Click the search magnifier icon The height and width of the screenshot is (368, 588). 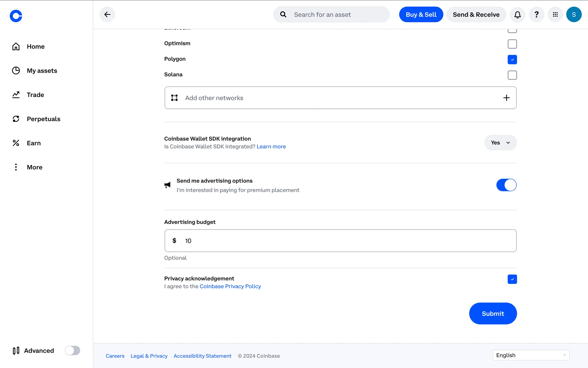(x=283, y=14)
